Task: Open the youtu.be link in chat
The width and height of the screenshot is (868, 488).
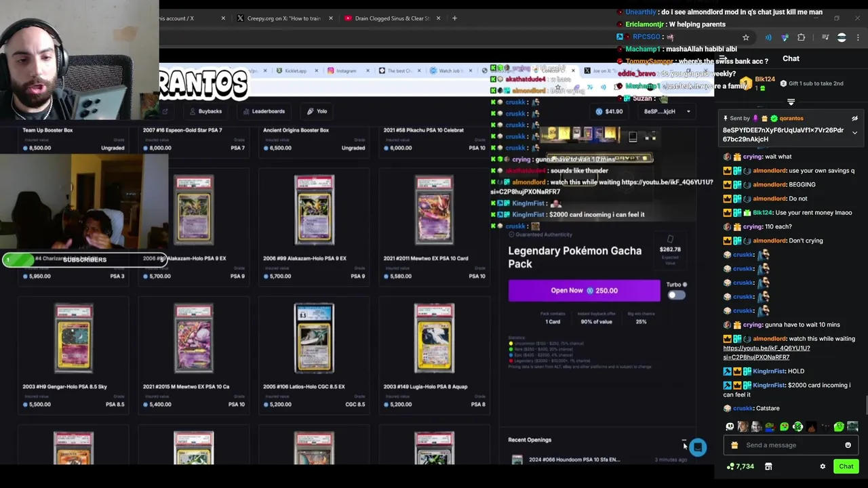Action: click(766, 352)
